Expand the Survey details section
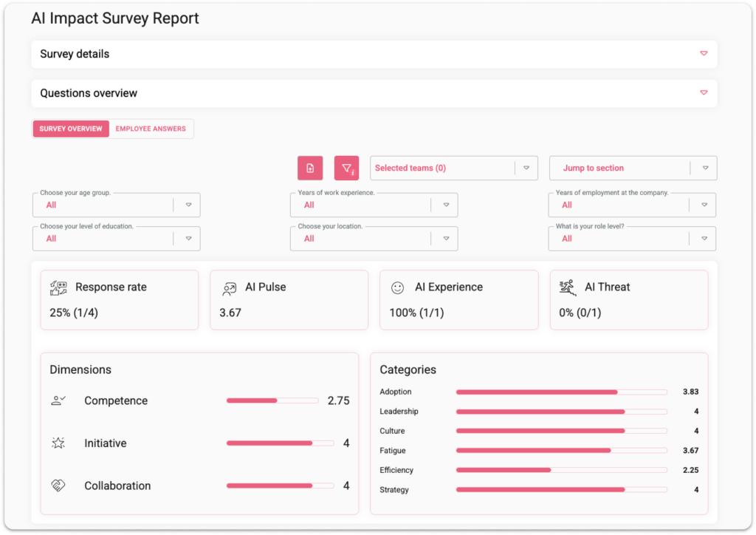Image resolution: width=756 pixels, height=535 pixels. [374, 54]
